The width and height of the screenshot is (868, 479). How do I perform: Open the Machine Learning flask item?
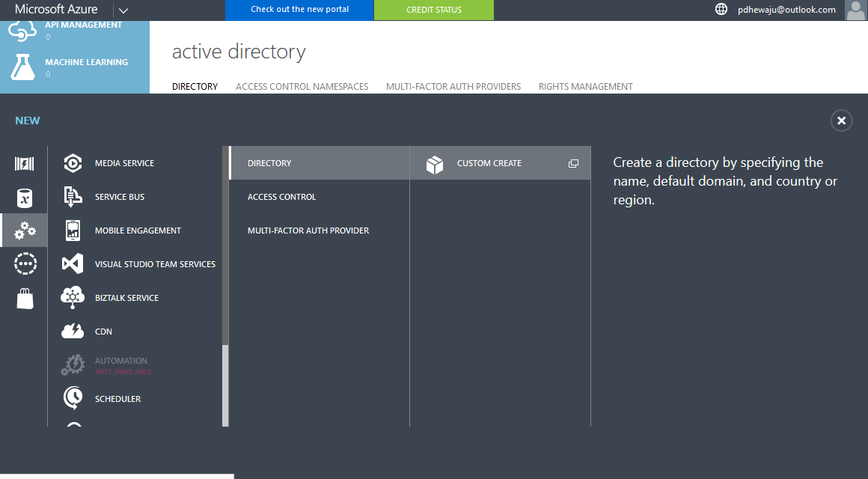coord(75,67)
